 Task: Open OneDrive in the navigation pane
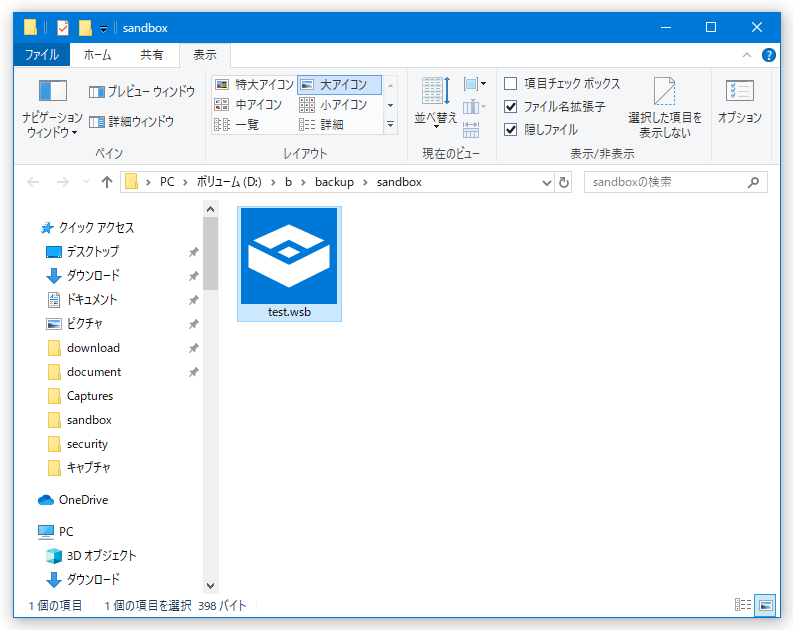pos(73,500)
